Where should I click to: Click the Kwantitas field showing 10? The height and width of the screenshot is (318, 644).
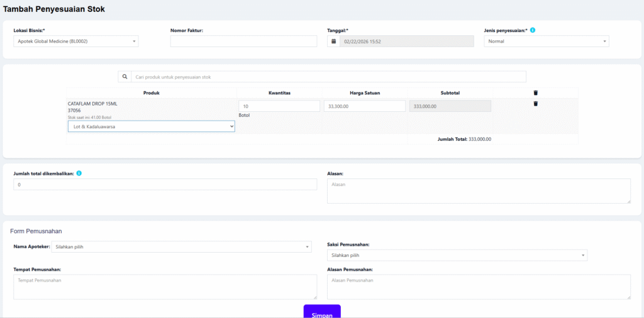(x=279, y=106)
